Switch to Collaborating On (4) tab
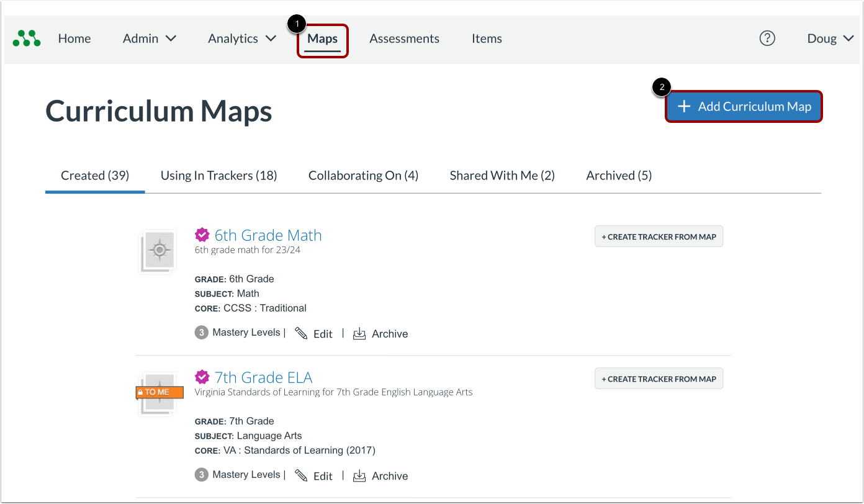 (364, 176)
